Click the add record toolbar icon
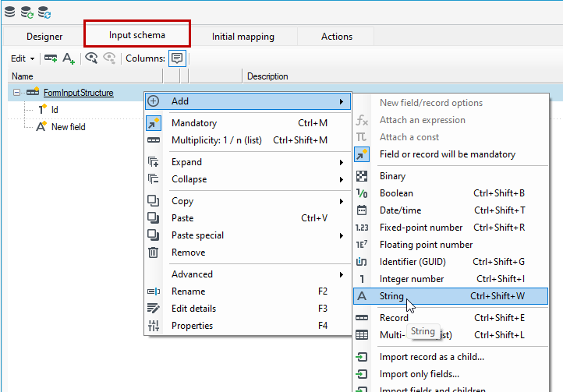 click(51, 58)
